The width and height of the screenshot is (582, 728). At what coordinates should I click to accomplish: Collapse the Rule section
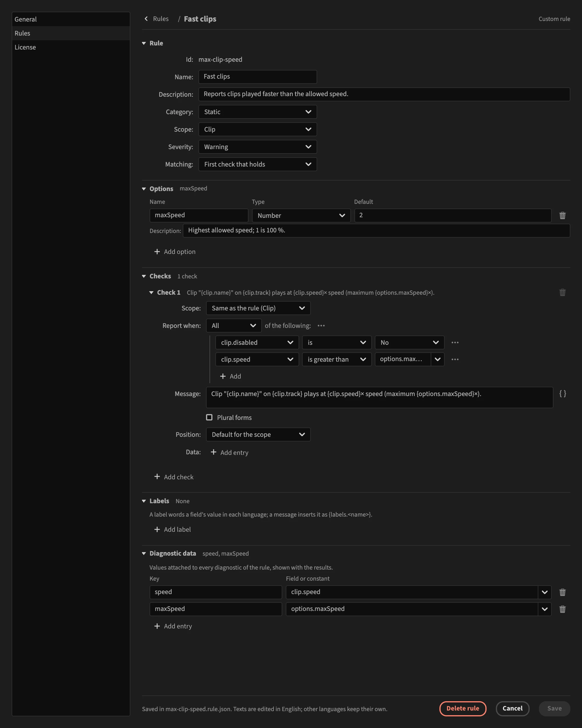point(144,43)
